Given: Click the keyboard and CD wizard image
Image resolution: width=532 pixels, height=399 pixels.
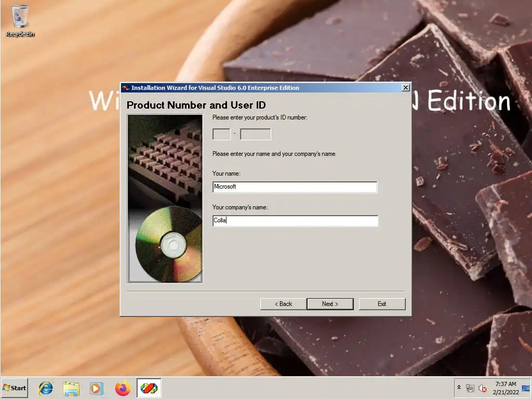Looking at the screenshot, I should click(165, 198).
